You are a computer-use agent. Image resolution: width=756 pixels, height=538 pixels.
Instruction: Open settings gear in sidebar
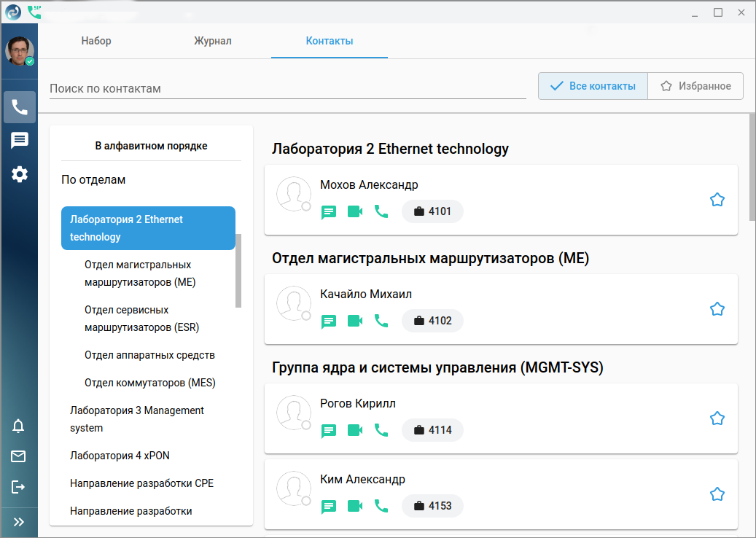point(19,174)
